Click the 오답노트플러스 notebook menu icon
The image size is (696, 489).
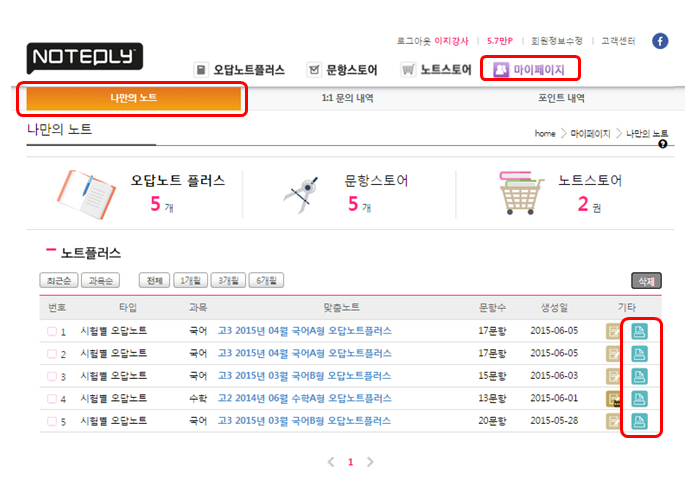(x=201, y=70)
